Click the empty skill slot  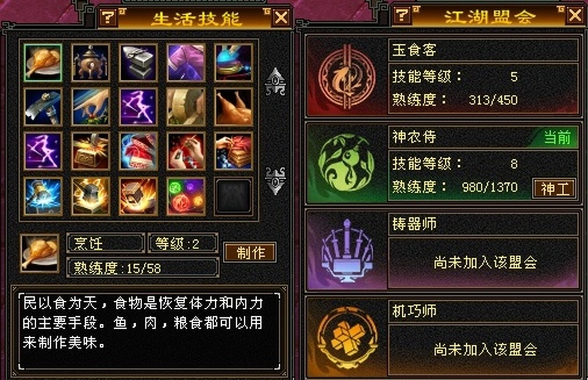234,196
